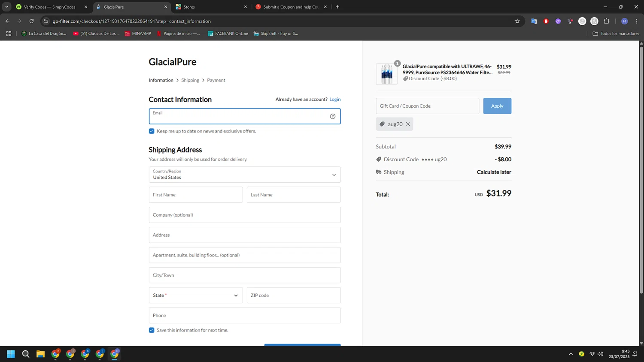
Task: Click the Phone field
Action: [245, 315]
